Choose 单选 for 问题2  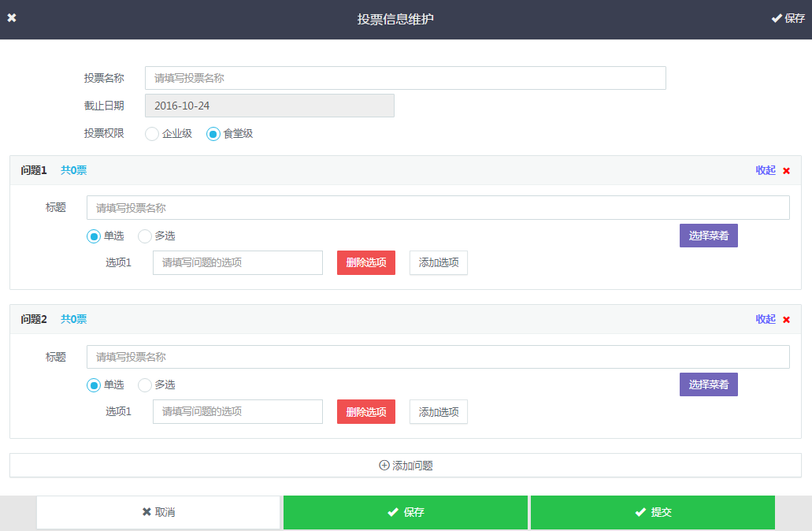94,385
